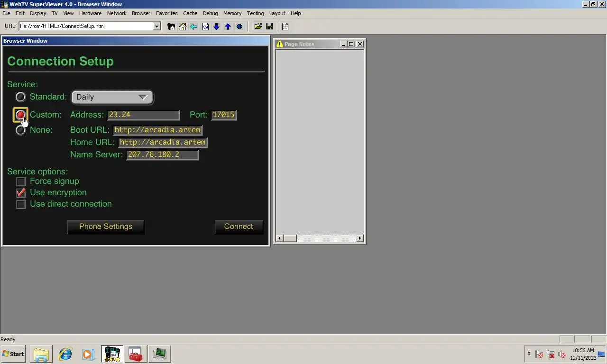Click the blue up arrow icon
This screenshot has width=607, height=364.
[228, 27]
